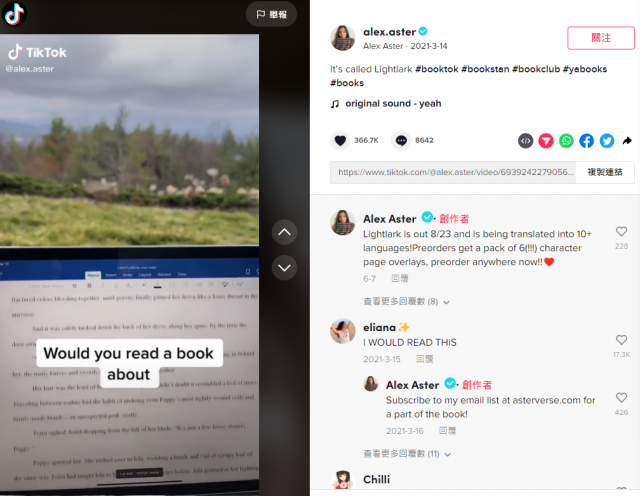Expand 8 more replies under first comment

pos(406,302)
